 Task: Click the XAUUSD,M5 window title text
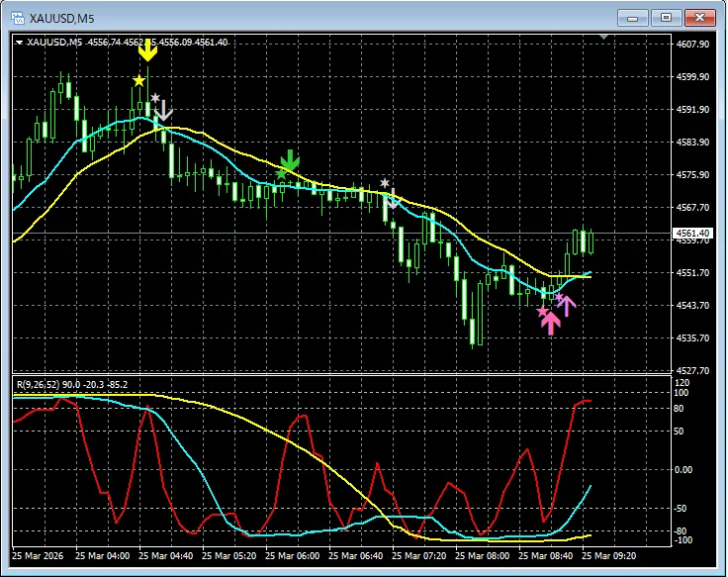pos(61,19)
